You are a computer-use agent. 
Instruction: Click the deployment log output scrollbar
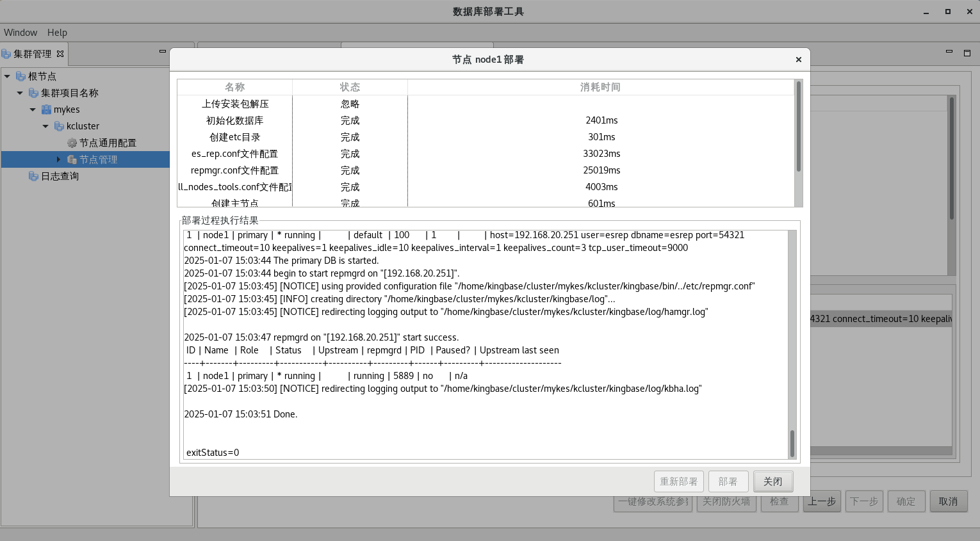(792, 443)
